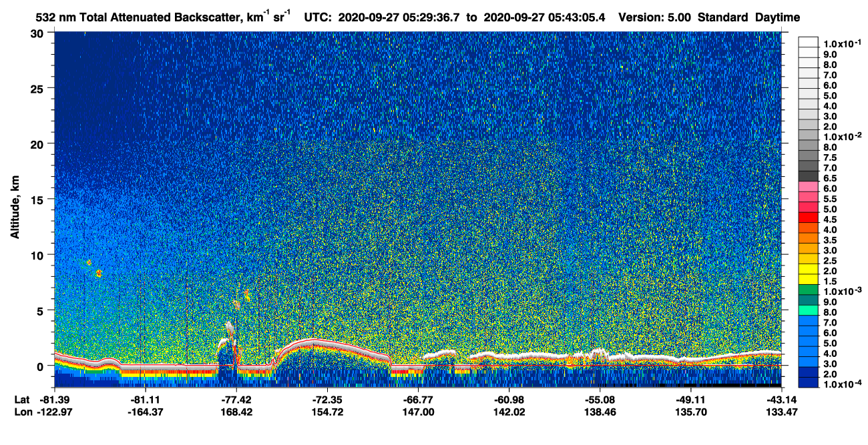The width and height of the screenshot is (868, 445).
Task: Click latitude value -66.77
Action: point(417,399)
